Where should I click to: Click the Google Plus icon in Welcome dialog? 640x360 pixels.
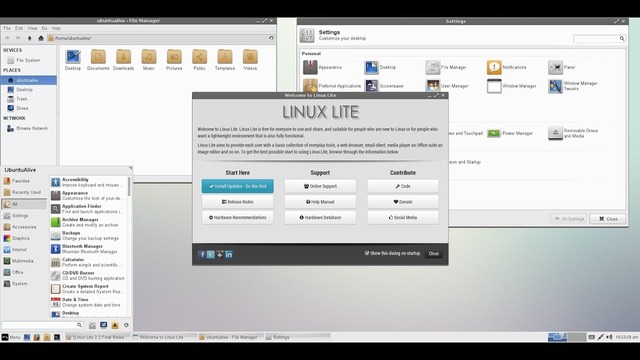[220, 254]
